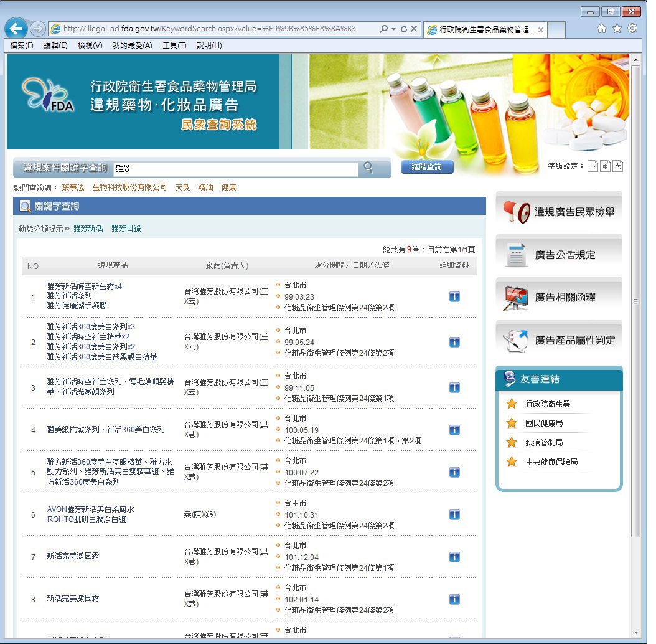Select category hint 雅芳目錄
This screenshot has height=644, width=656.
tap(126, 228)
